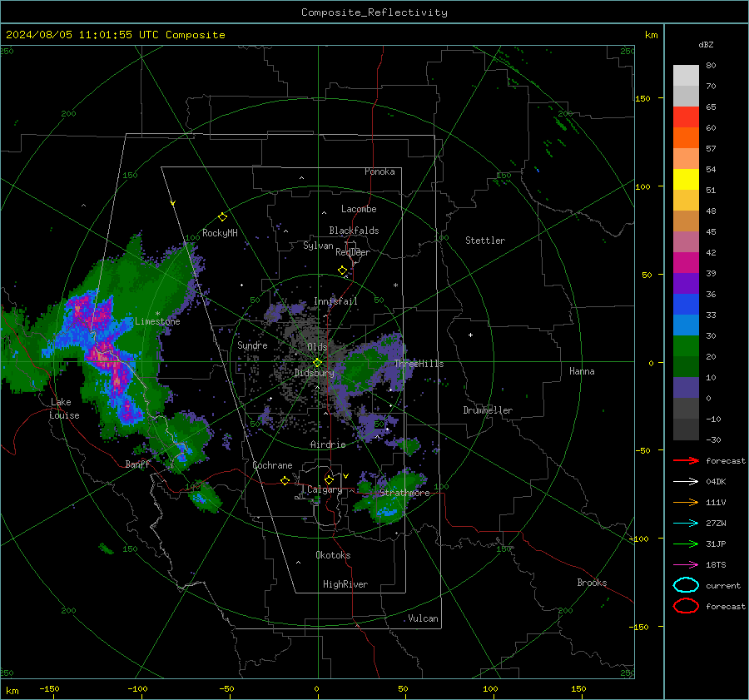The width and height of the screenshot is (749, 700).
Task: Click the RedDeer city label
Action: [353, 252]
